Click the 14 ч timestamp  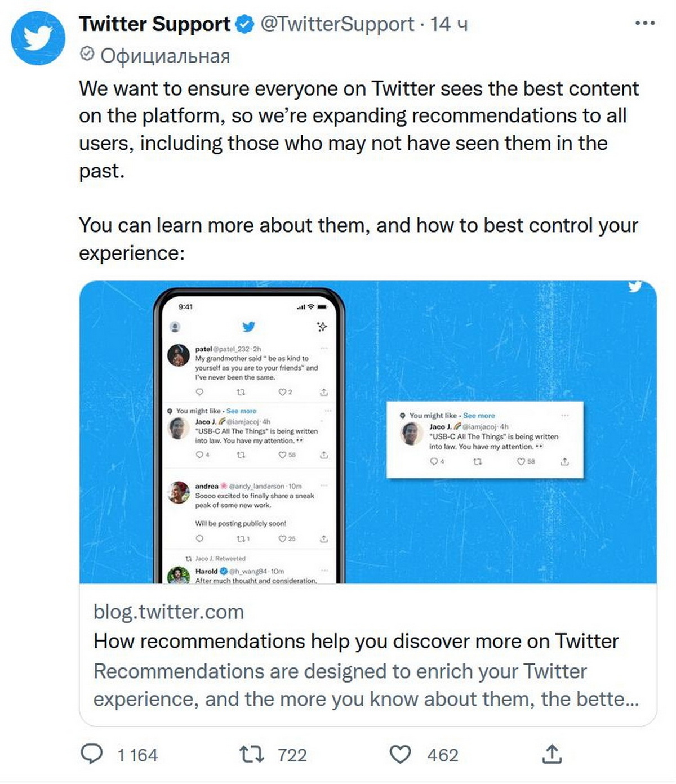(449, 24)
